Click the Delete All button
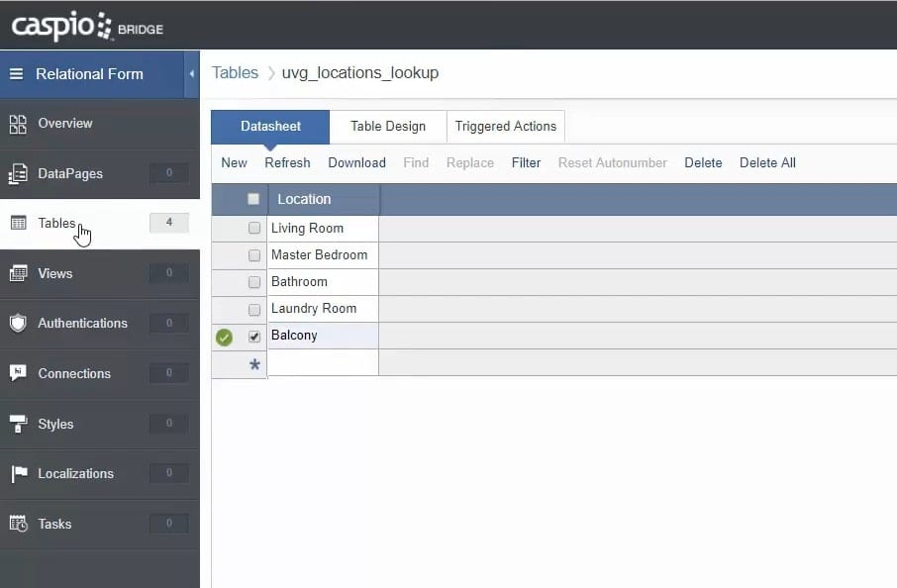The height and width of the screenshot is (588, 897). pos(766,162)
